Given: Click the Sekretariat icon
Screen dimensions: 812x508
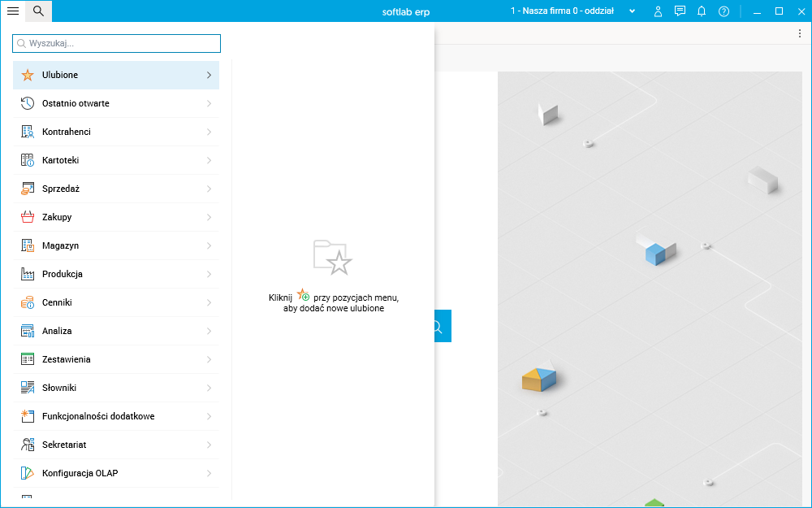Looking at the screenshot, I should point(28,445).
